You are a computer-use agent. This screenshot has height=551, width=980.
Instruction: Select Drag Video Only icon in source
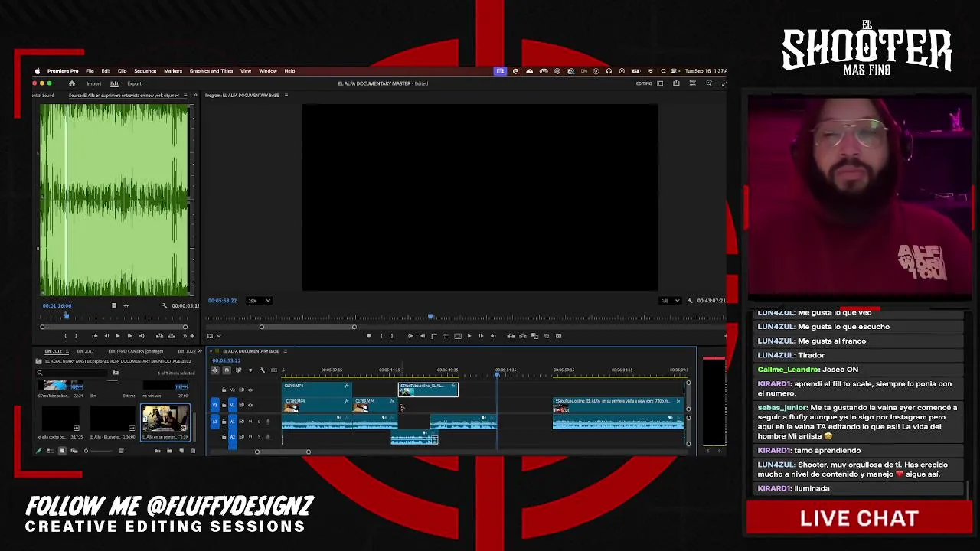click(x=114, y=306)
